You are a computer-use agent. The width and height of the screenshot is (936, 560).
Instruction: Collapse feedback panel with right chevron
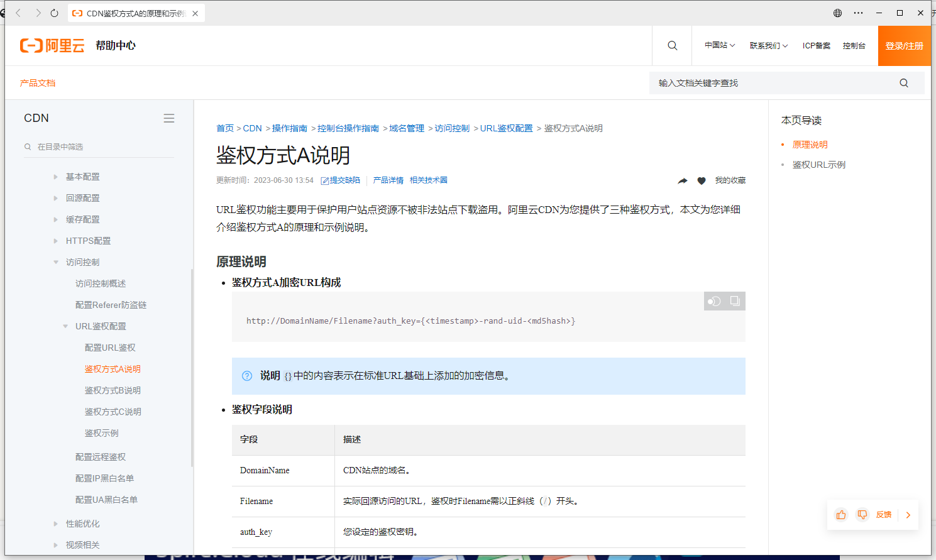[908, 515]
